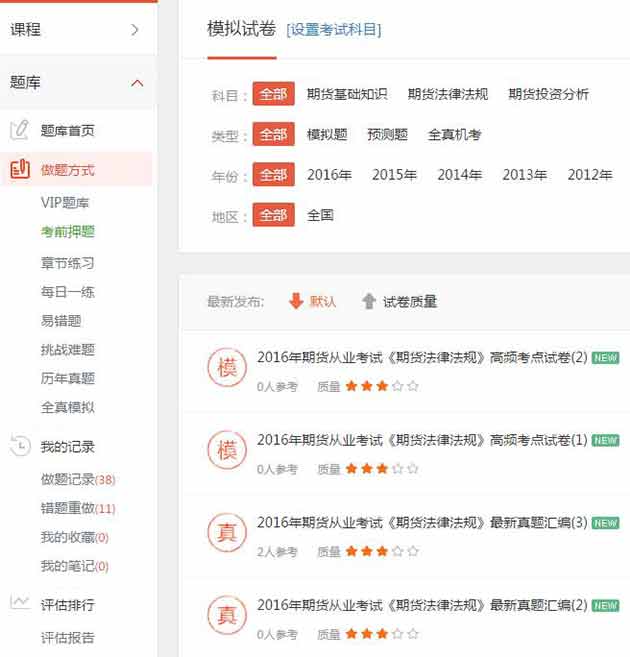Select 期货基础知识 subject filter
630x657 pixels.
pos(346,94)
